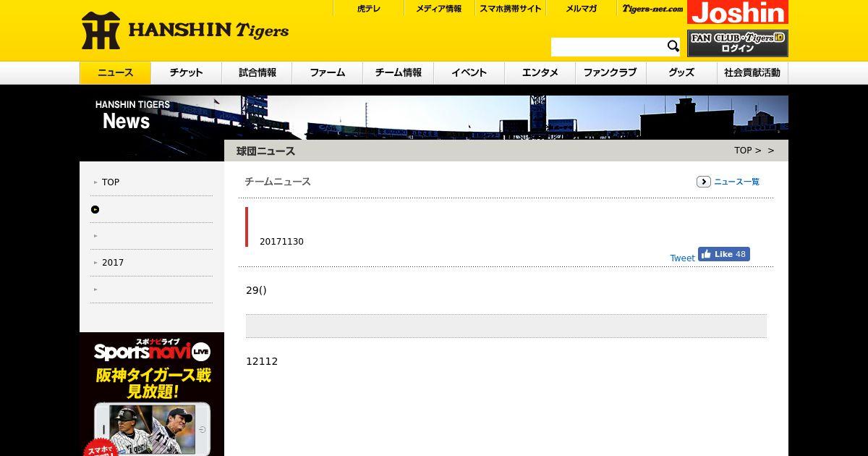Select 2017 in the left sidebar

(113, 263)
